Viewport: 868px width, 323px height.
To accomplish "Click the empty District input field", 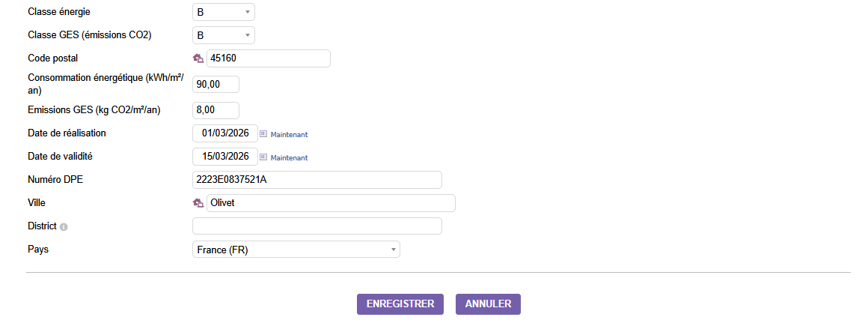I will (x=317, y=226).
